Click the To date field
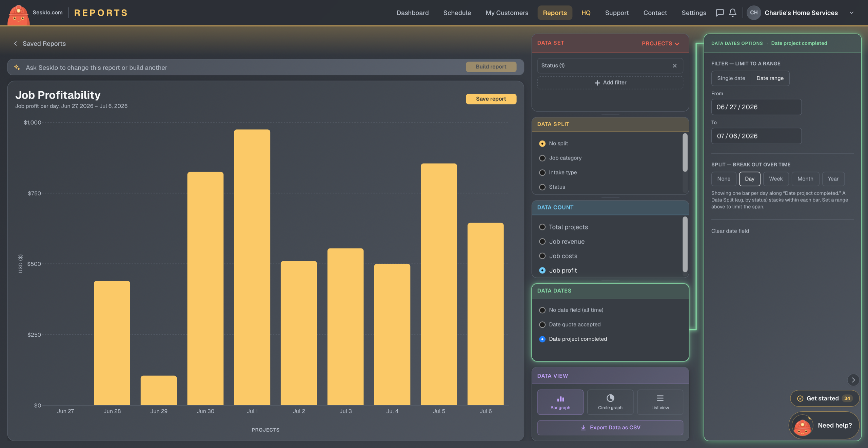868x448 pixels. click(756, 136)
